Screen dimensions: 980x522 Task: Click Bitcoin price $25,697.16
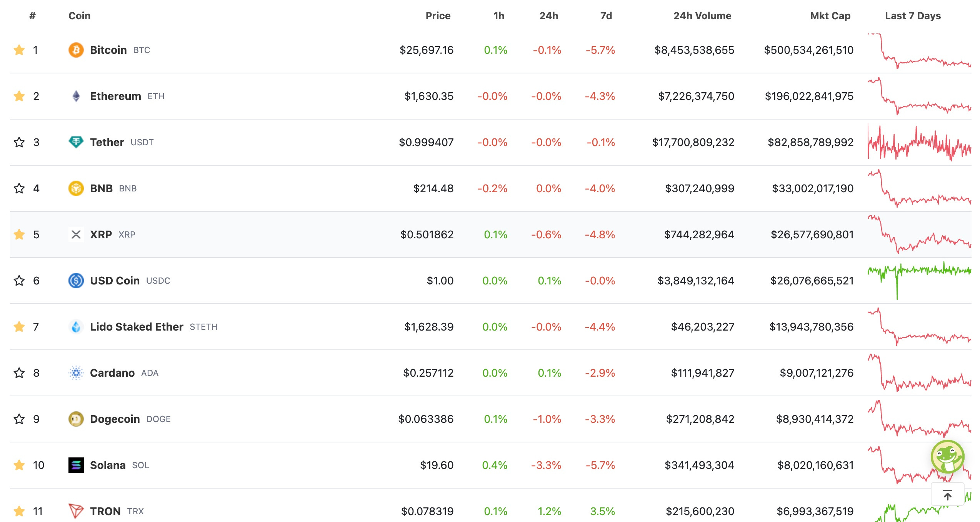427,50
